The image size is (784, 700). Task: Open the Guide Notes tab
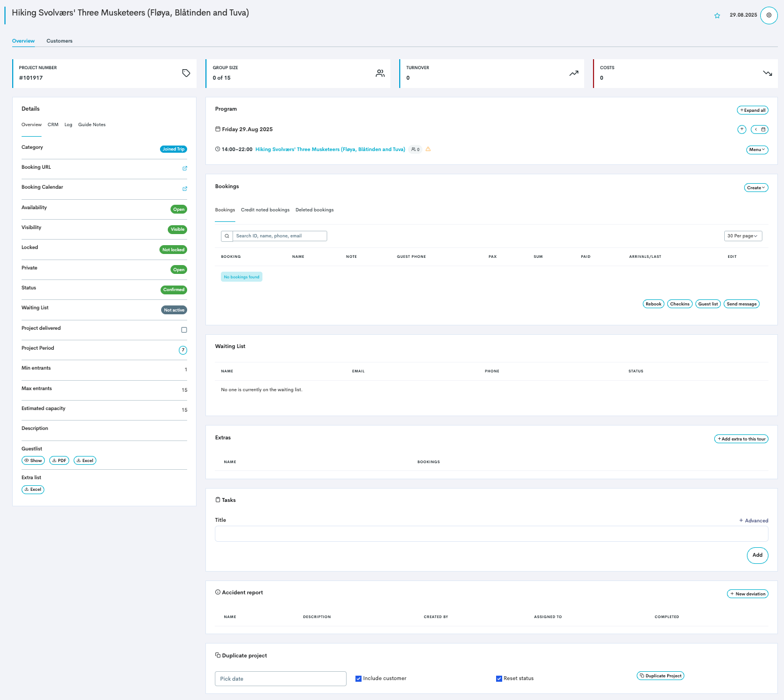(x=92, y=125)
